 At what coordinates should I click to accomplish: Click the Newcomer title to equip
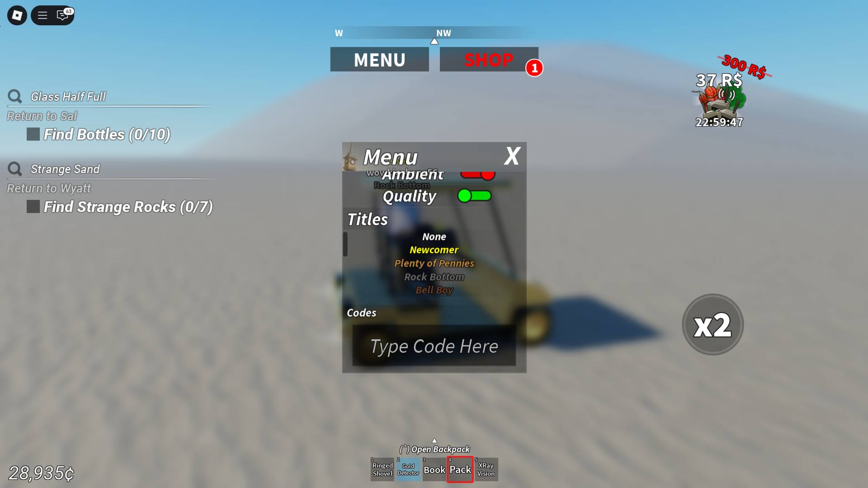[x=434, y=249]
